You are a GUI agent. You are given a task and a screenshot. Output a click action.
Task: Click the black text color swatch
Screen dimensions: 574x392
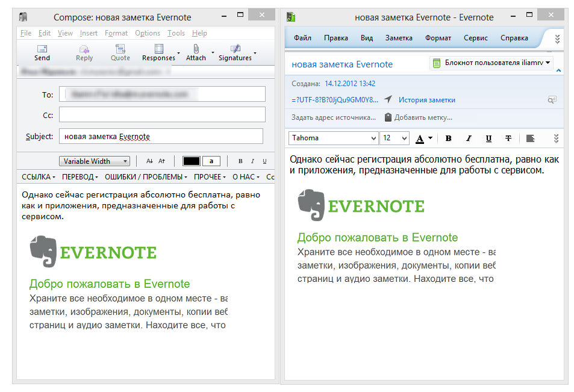pos(191,161)
